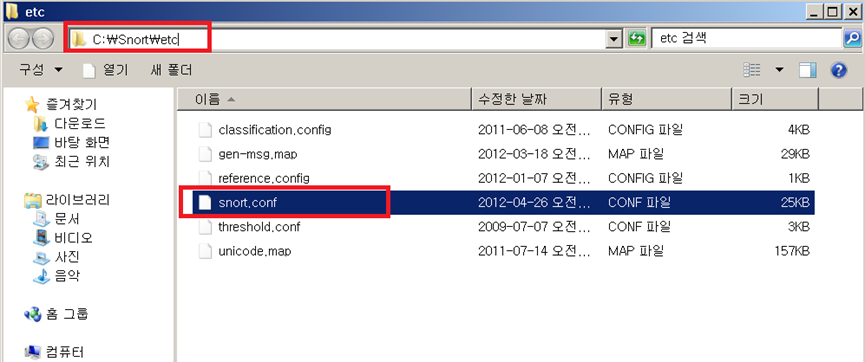Click the 'MAP 파일' type of gen-msg.map
This screenshot has height=362, width=865.
pyautogui.click(x=636, y=155)
